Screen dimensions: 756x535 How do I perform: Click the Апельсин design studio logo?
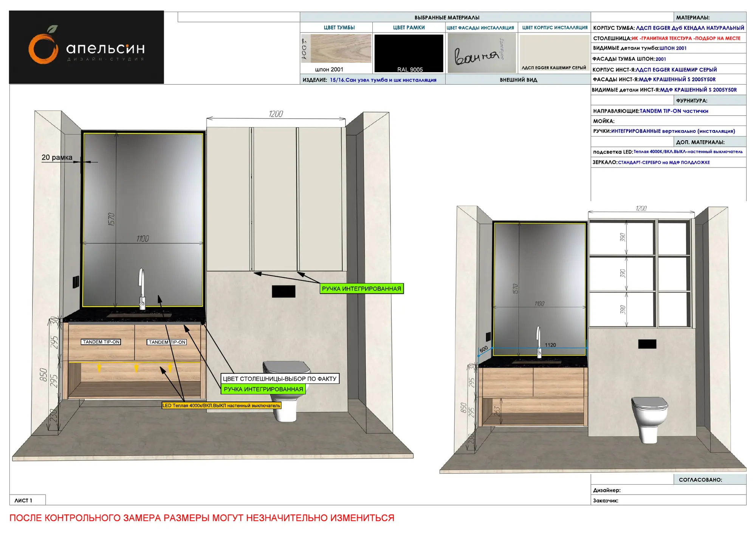(87, 47)
